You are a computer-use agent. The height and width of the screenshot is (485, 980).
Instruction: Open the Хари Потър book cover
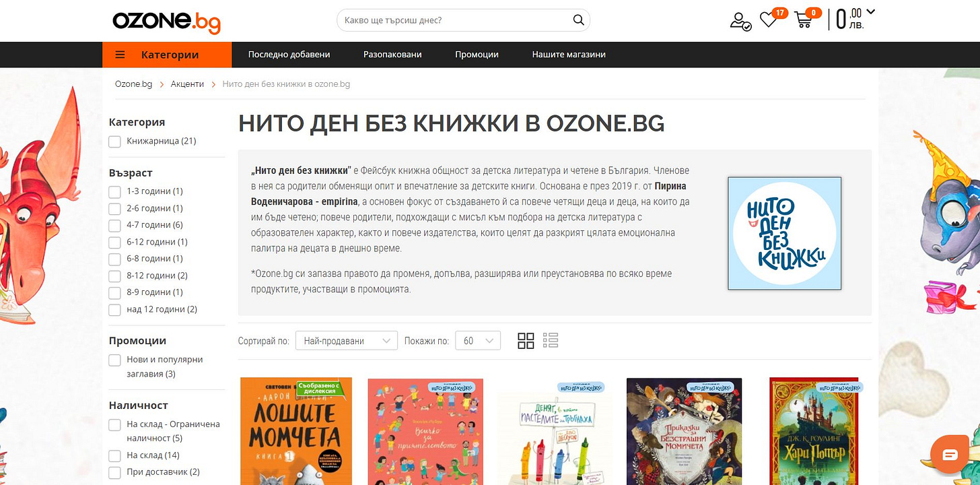click(814, 431)
